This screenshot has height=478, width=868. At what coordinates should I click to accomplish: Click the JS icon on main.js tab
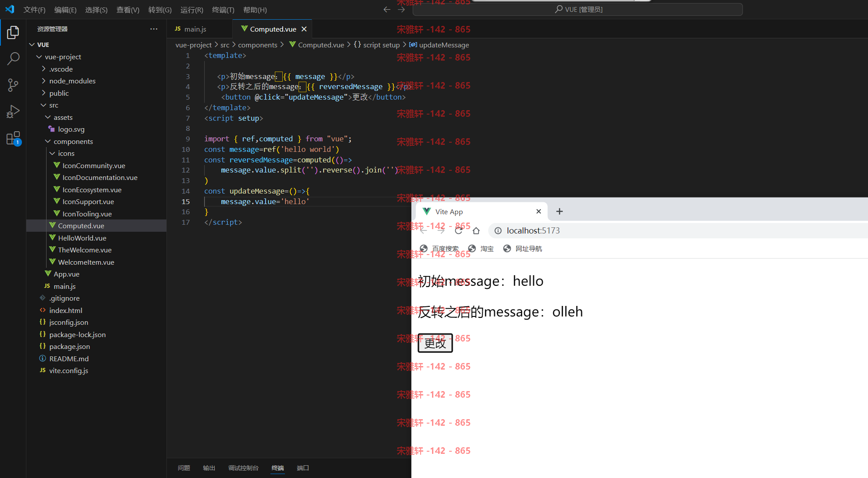pyautogui.click(x=178, y=29)
